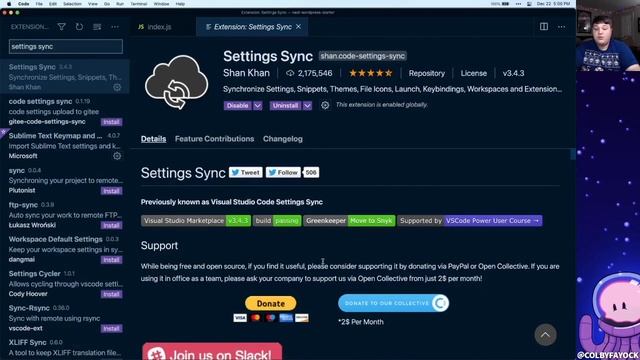Screen dimensions: 640x360
Task: Click the Twitter follower count 506
Action: [311, 172]
